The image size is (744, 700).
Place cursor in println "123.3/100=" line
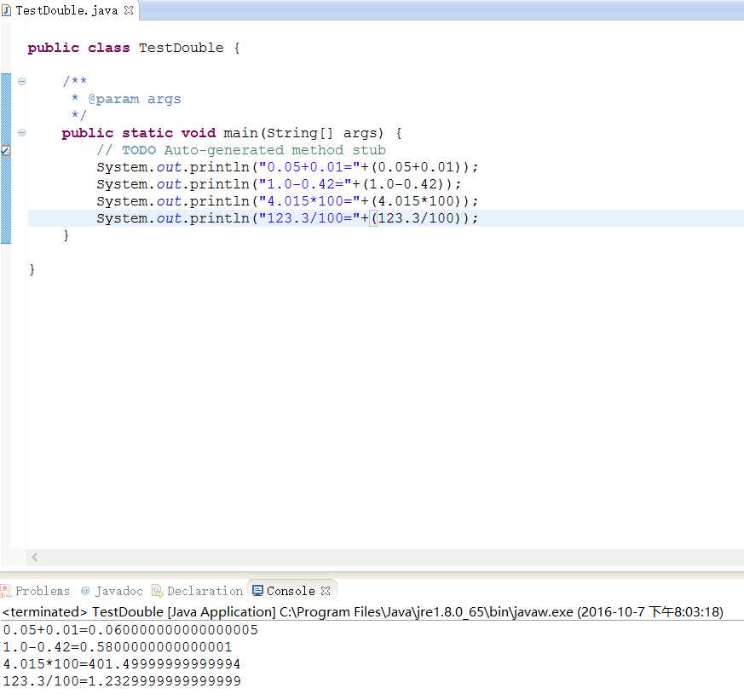coord(287,218)
